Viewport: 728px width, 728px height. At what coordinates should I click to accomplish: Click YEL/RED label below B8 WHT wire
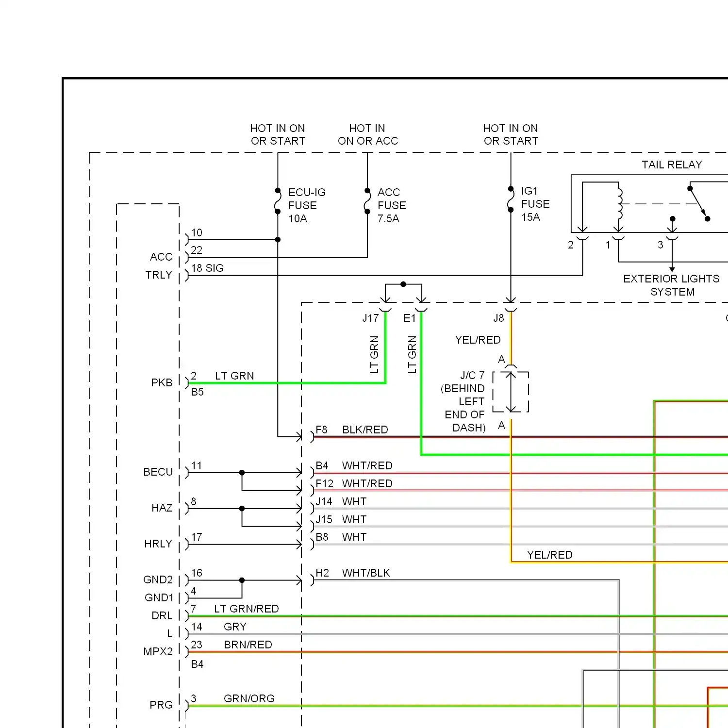pyautogui.click(x=550, y=555)
